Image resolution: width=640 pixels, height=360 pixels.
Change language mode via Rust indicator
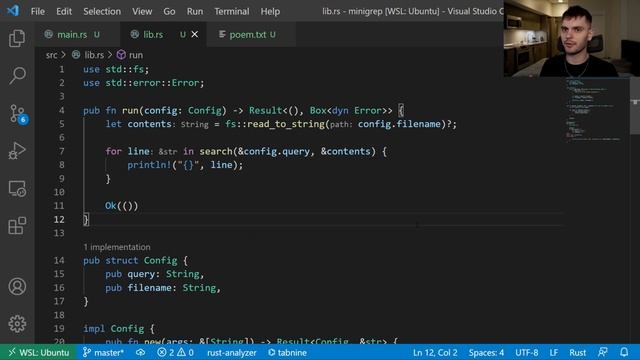pos(578,352)
